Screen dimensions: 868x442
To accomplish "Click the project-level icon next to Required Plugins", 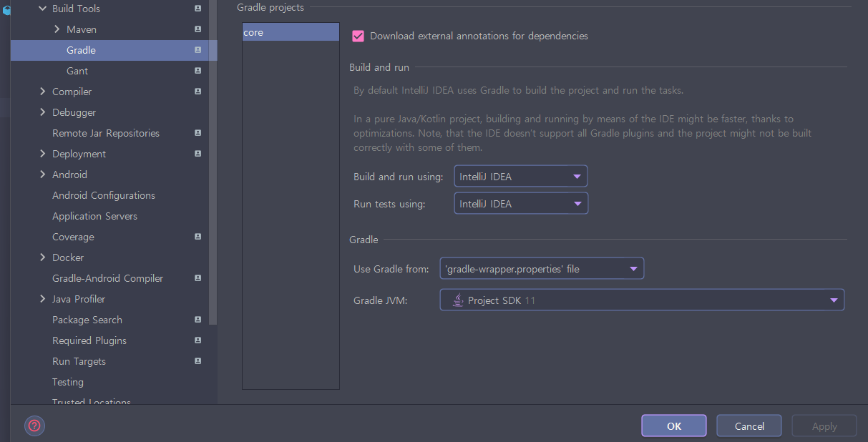I will click(x=198, y=340).
